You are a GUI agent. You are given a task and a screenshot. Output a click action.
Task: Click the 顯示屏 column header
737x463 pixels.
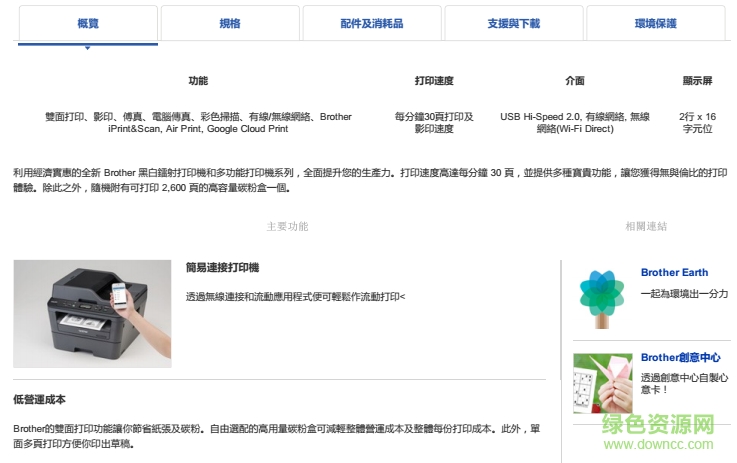(698, 81)
